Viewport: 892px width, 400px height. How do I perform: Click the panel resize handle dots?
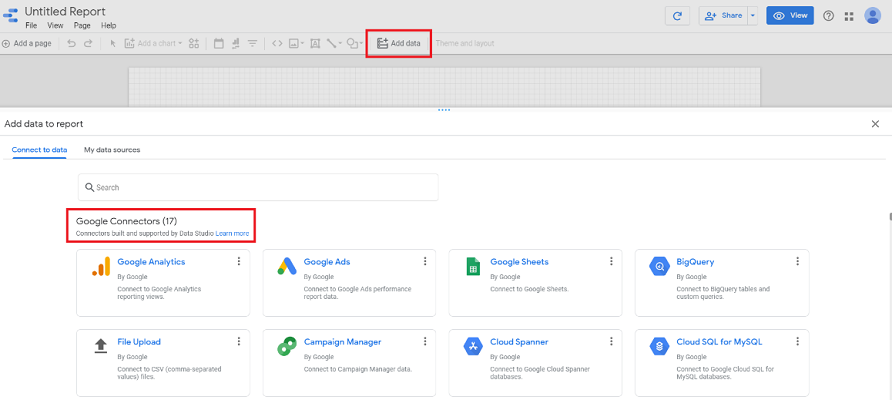[444, 110]
